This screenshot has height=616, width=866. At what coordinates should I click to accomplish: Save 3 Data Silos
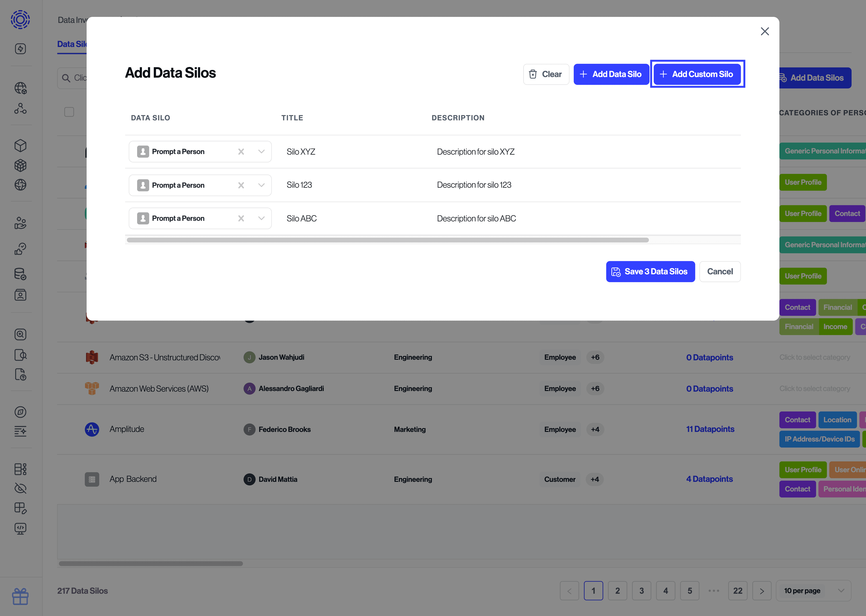click(x=650, y=272)
